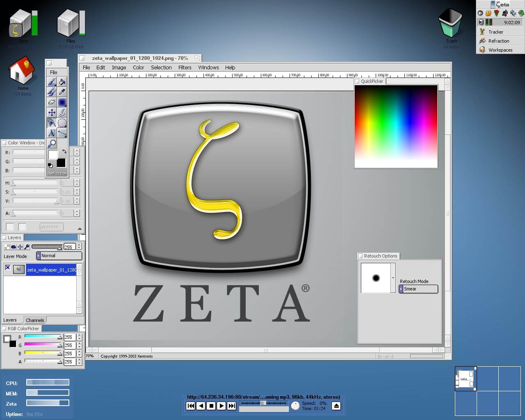Viewport: 525px width, 420px height.
Task: Stop the media player playback
Action: pos(211,406)
